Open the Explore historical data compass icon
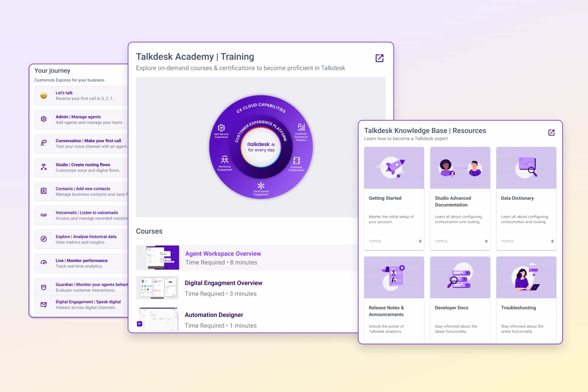The width and height of the screenshot is (588, 392). 43,239
